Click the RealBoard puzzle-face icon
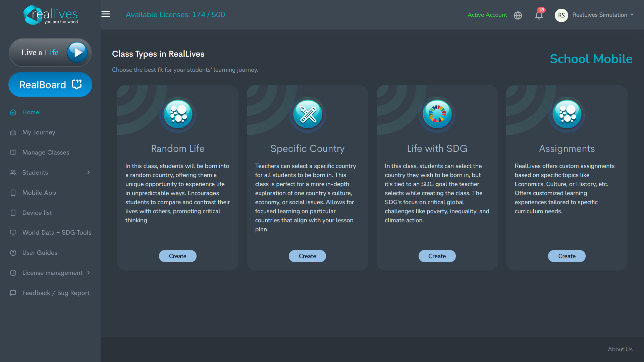Screen dimensions: 644x362 tap(77, 84)
